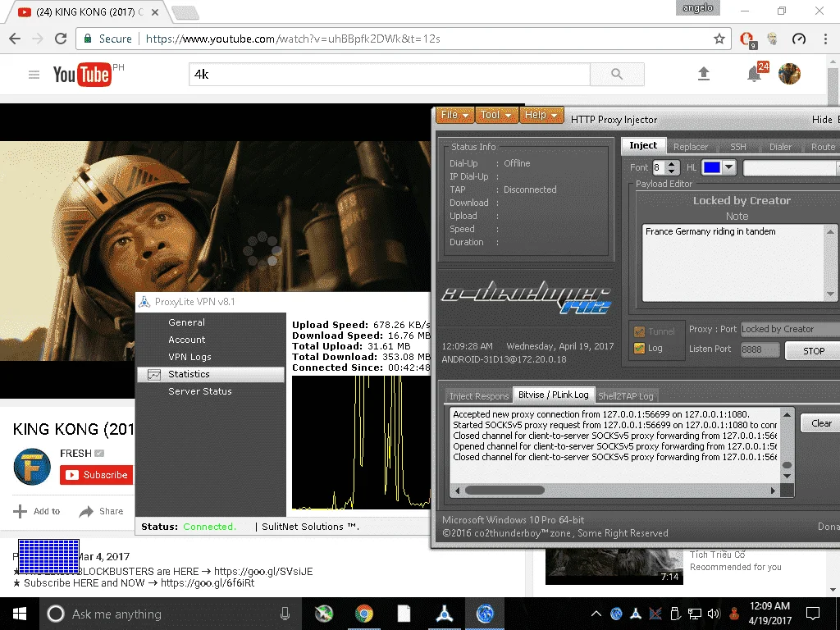The height and width of the screenshot is (630, 840).
Task: Open the Bitvise / PLink Log tab
Action: (x=554, y=395)
